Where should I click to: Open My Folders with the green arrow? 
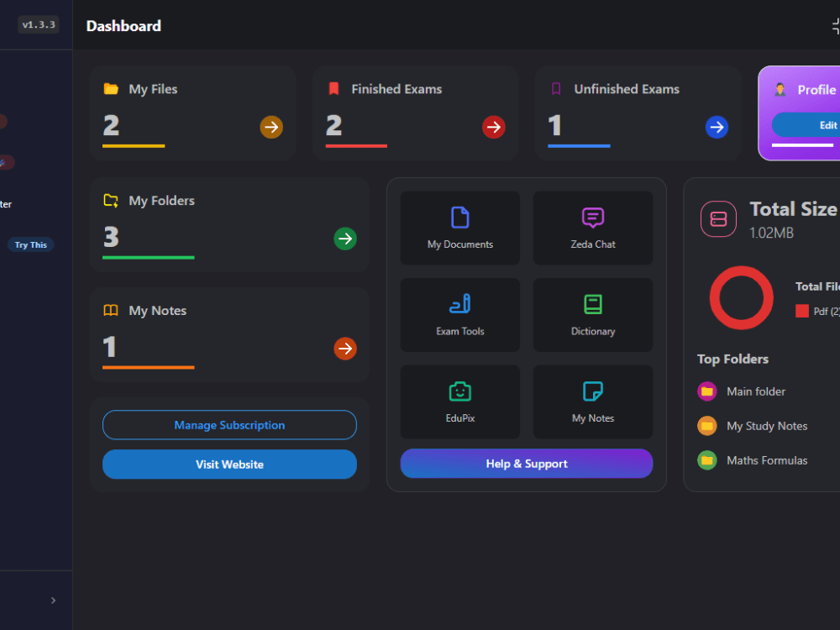tap(345, 239)
